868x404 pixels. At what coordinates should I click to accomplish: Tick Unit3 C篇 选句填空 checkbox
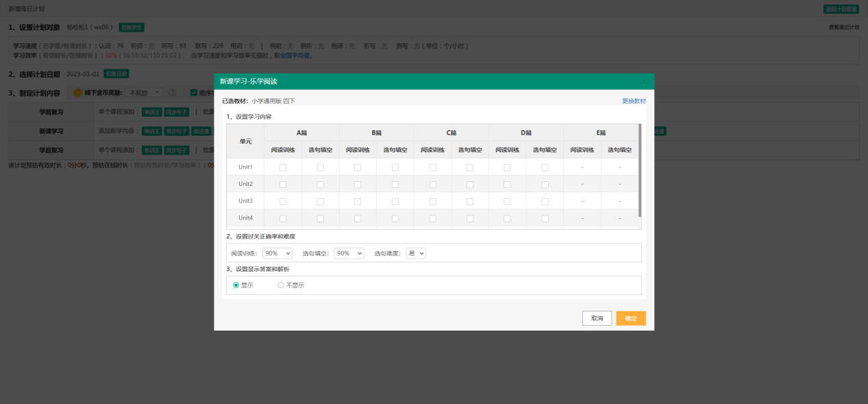(470, 201)
